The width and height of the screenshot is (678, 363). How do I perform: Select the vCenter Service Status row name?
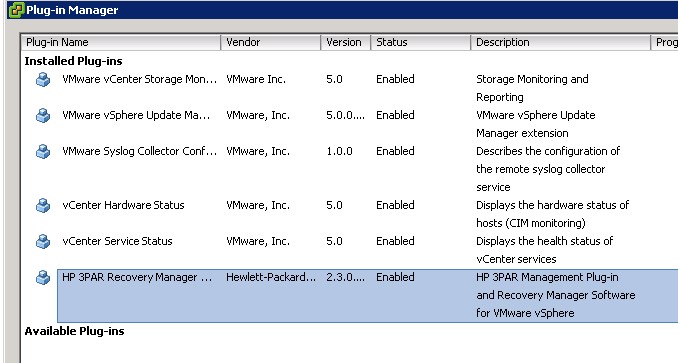(117, 241)
